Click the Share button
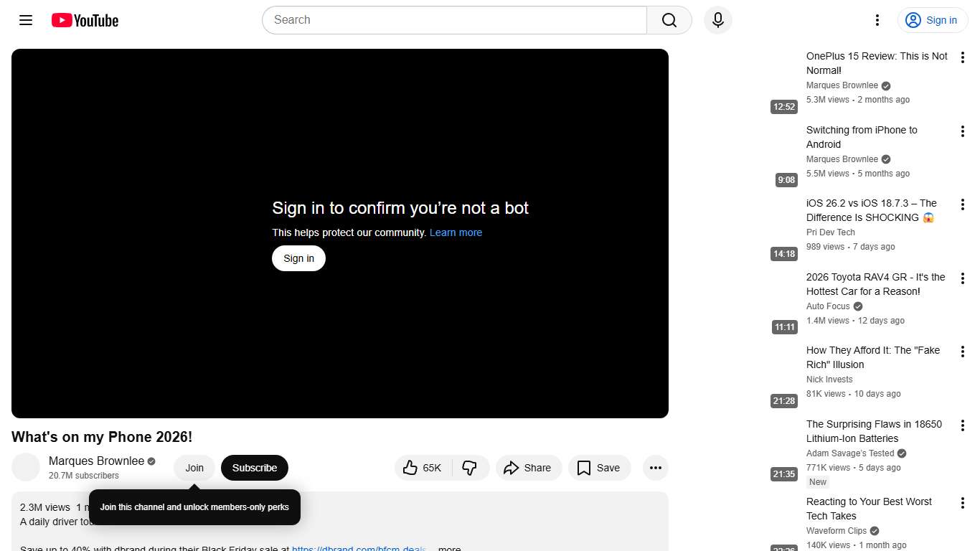 [x=527, y=468]
